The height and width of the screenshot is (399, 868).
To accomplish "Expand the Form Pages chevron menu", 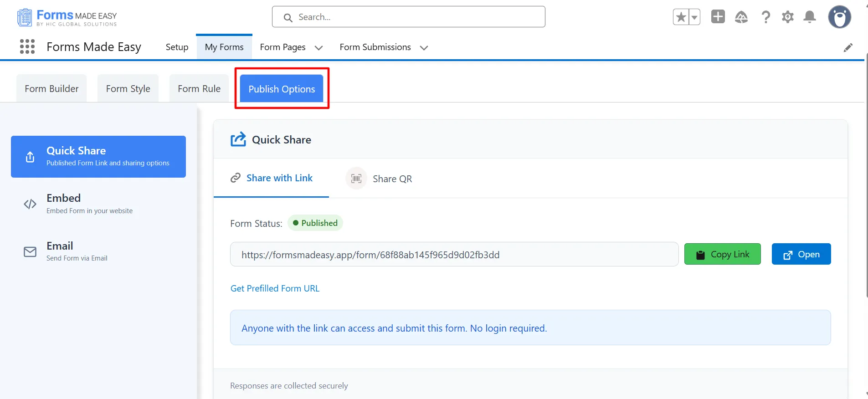I will (x=319, y=48).
